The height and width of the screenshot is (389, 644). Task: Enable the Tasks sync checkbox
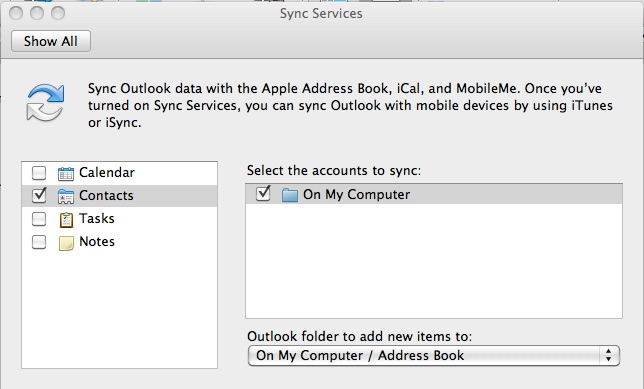tap(39, 219)
